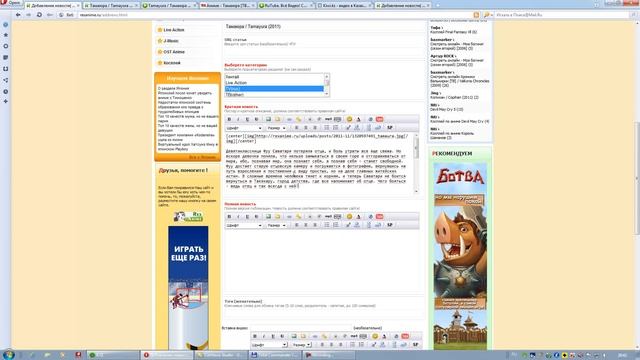The width and height of the screenshot is (640, 360).
Task: Switch to the first browser tab
Action: point(52,6)
